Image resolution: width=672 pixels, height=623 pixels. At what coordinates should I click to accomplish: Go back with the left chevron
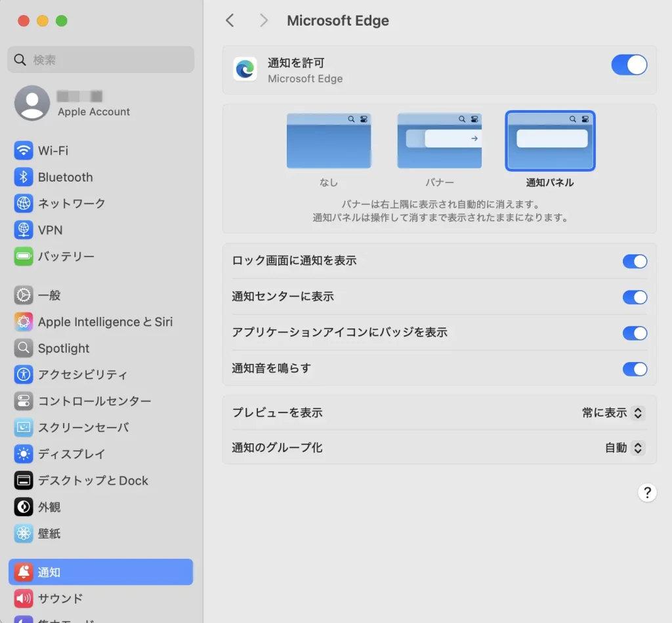click(230, 20)
